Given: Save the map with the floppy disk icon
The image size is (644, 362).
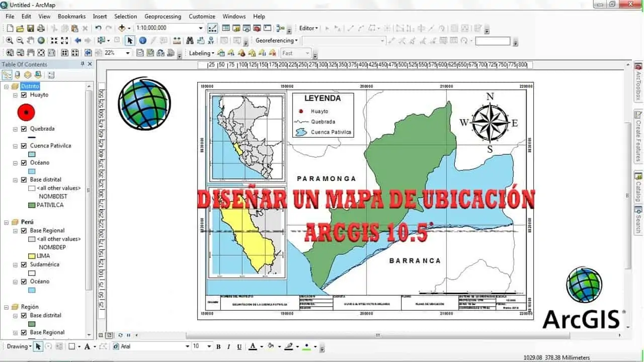Looking at the screenshot, I should (30, 28).
